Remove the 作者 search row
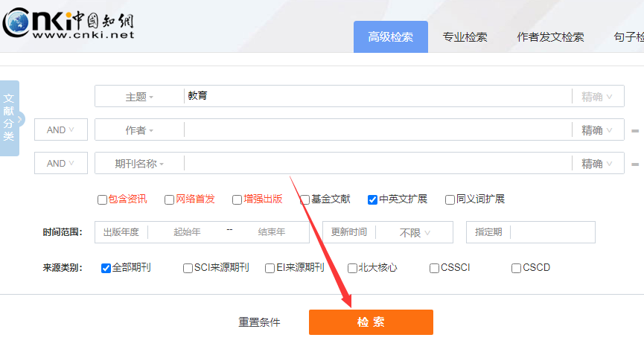The image size is (644, 355). click(x=634, y=130)
